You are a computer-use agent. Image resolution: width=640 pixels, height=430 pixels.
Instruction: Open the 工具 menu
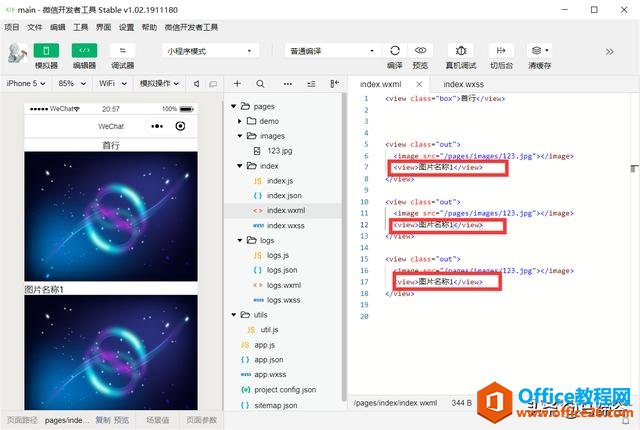pyautogui.click(x=80, y=27)
